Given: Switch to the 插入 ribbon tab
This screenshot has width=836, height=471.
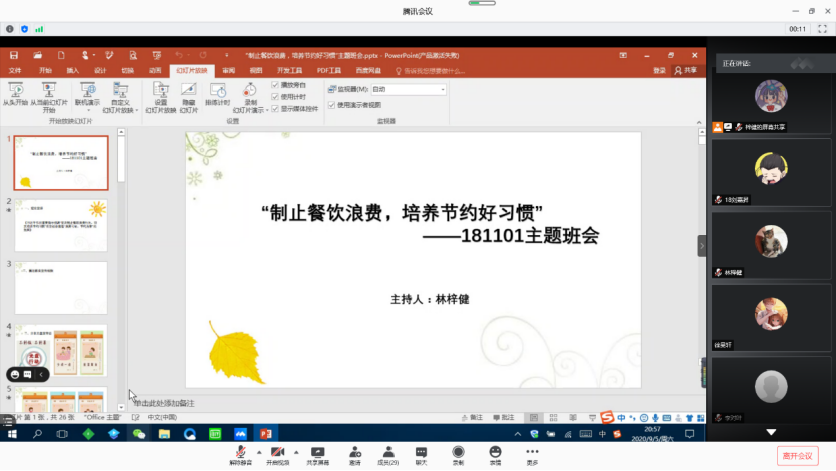Looking at the screenshot, I should click(x=73, y=70).
